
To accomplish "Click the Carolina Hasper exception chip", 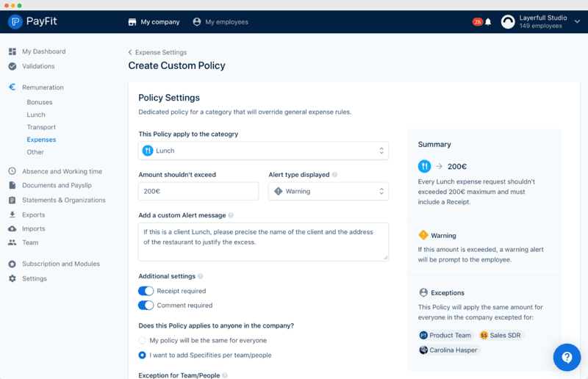I will 449,350.
